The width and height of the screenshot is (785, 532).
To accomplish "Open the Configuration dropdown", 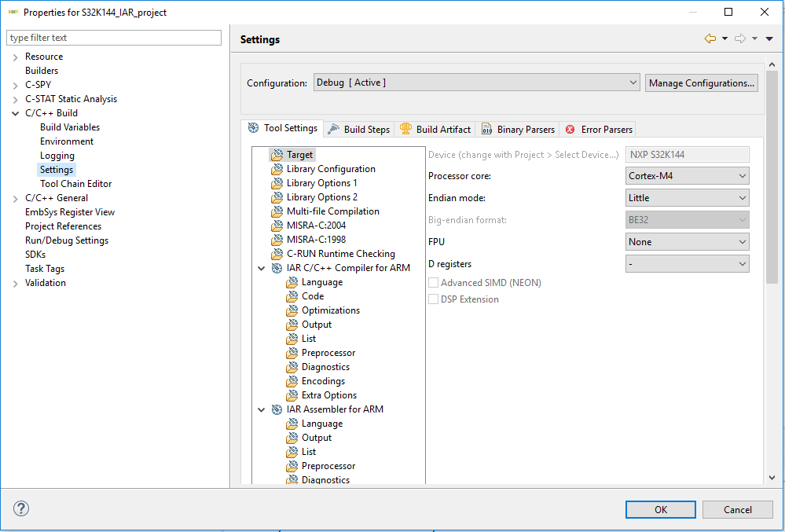I will tap(477, 83).
